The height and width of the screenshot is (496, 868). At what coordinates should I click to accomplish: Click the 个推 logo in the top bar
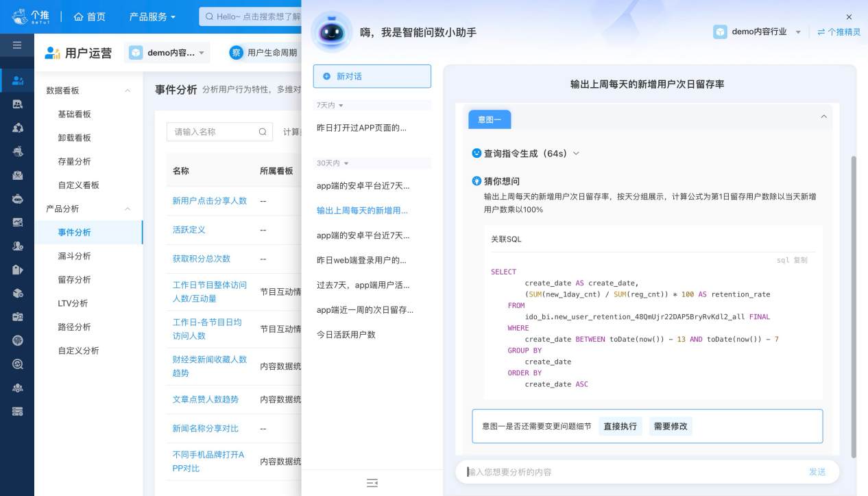(32, 16)
